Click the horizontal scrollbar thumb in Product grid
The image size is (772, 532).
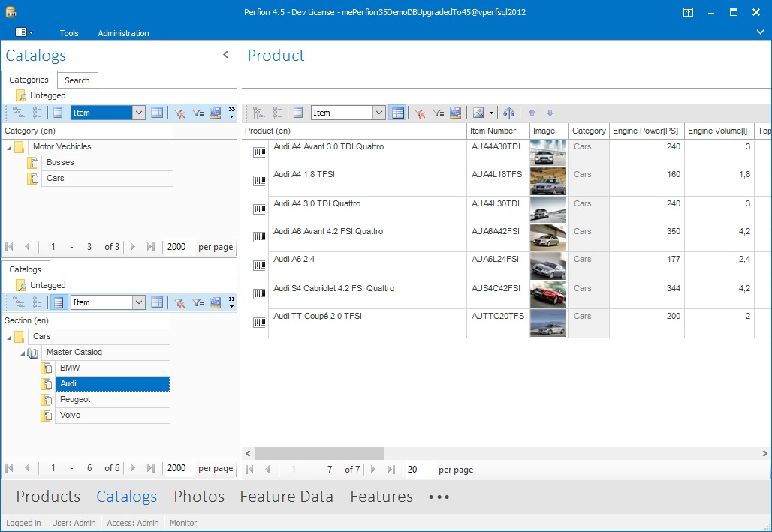(x=319, y=453)
